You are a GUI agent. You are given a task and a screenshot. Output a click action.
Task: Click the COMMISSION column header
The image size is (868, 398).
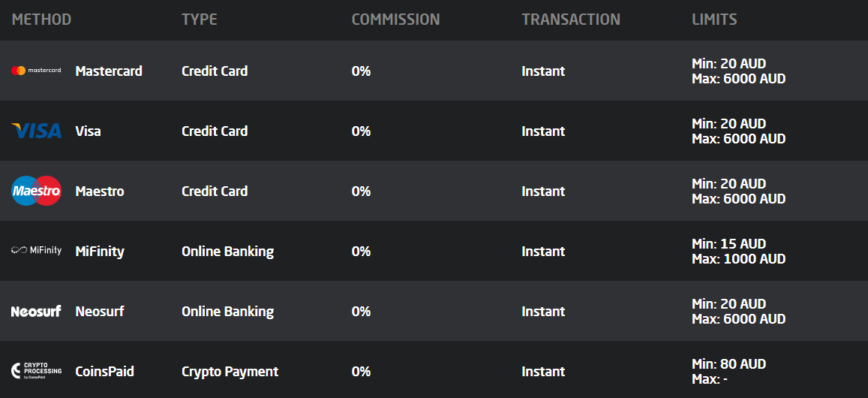pos(396,20)
